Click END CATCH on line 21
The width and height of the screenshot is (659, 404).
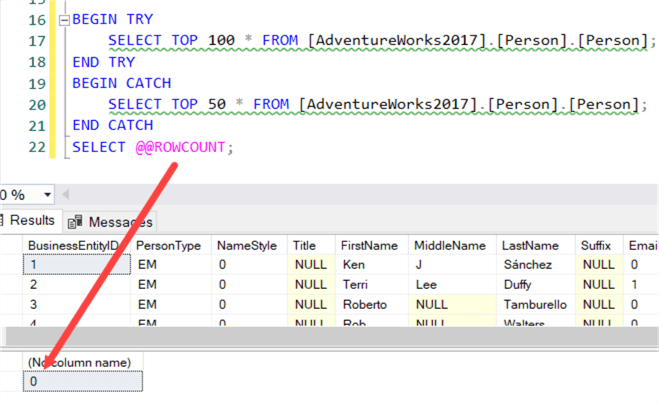[113, 125]
